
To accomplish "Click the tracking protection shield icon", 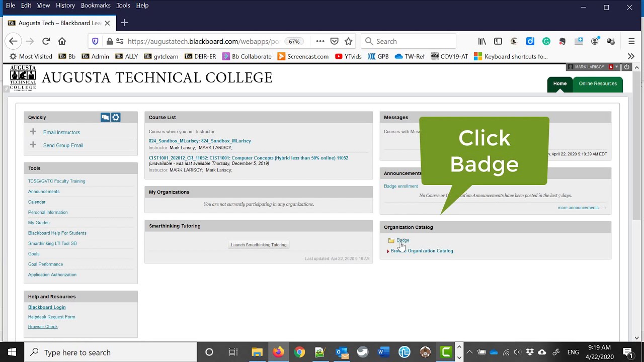I will [x=95, y=41].
